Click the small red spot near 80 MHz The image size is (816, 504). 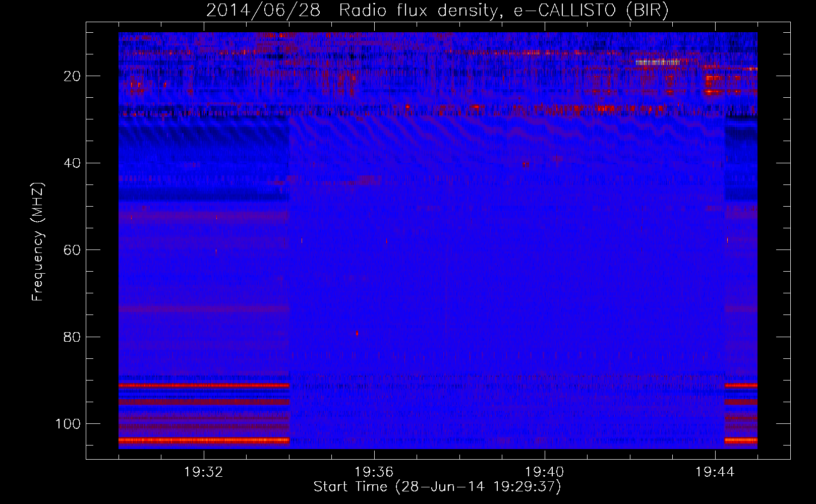(x=357, y=333)
